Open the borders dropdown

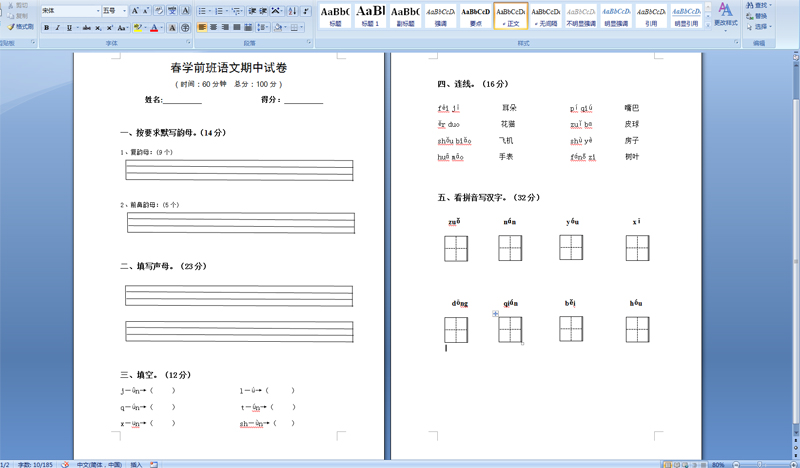(x=302, y=27)
